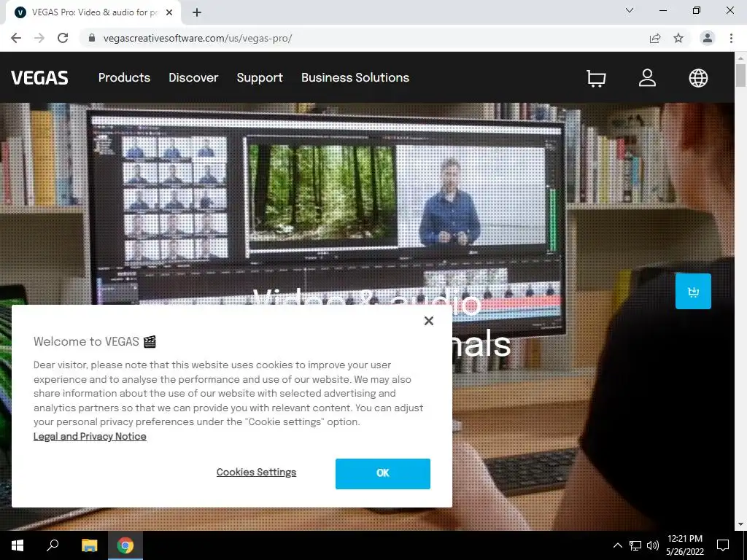
Task: Close the VEGAS Pro tab
Action: 169,12
